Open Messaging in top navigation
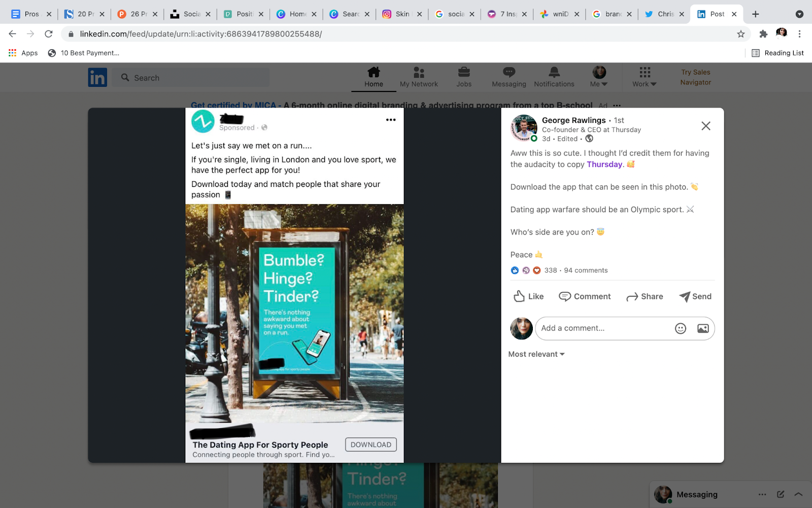The height and width of the screenshot is (508, 812). (x=509, y=77)
